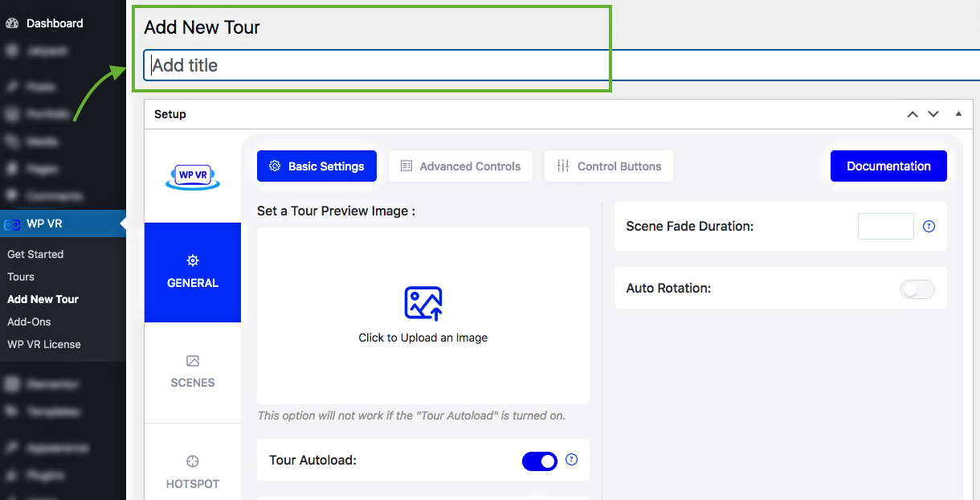Viewport: 980px width, 500px height.
Task: Click the image icon above SCENES
Action: [x=193, y=361]
